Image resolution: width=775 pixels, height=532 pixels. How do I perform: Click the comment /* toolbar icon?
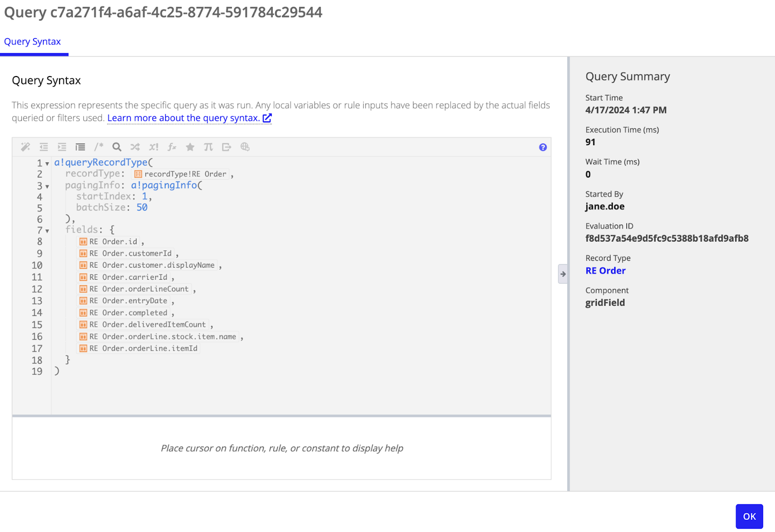click(99, 147)
